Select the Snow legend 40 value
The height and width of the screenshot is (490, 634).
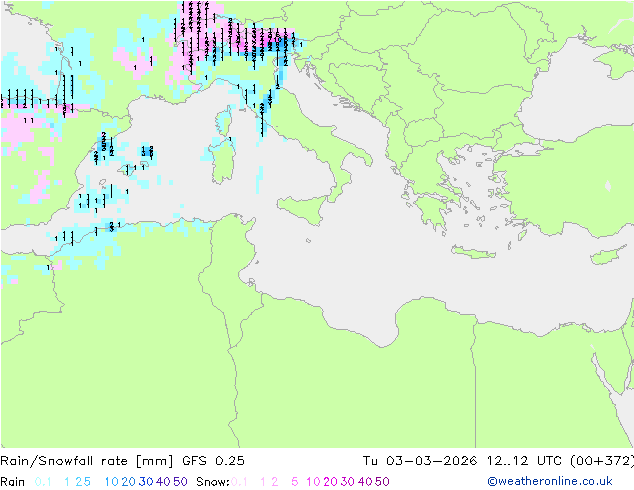click(x=365, y=482)
